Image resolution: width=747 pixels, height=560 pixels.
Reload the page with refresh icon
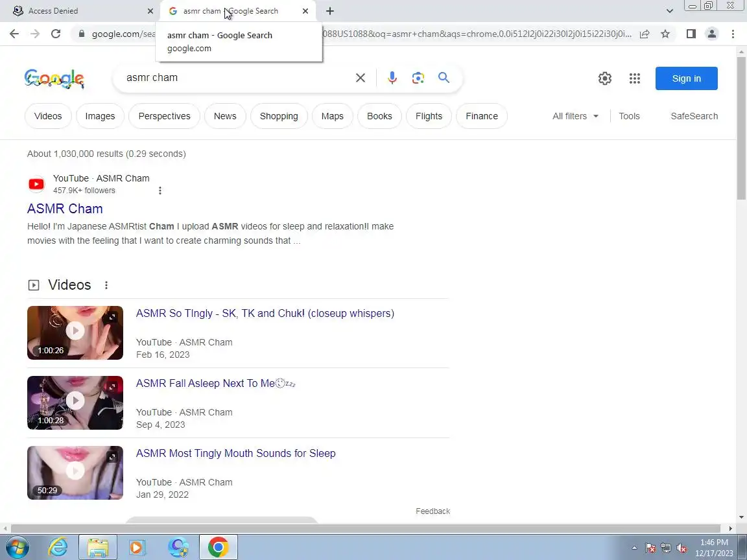(x=56, y=34)
